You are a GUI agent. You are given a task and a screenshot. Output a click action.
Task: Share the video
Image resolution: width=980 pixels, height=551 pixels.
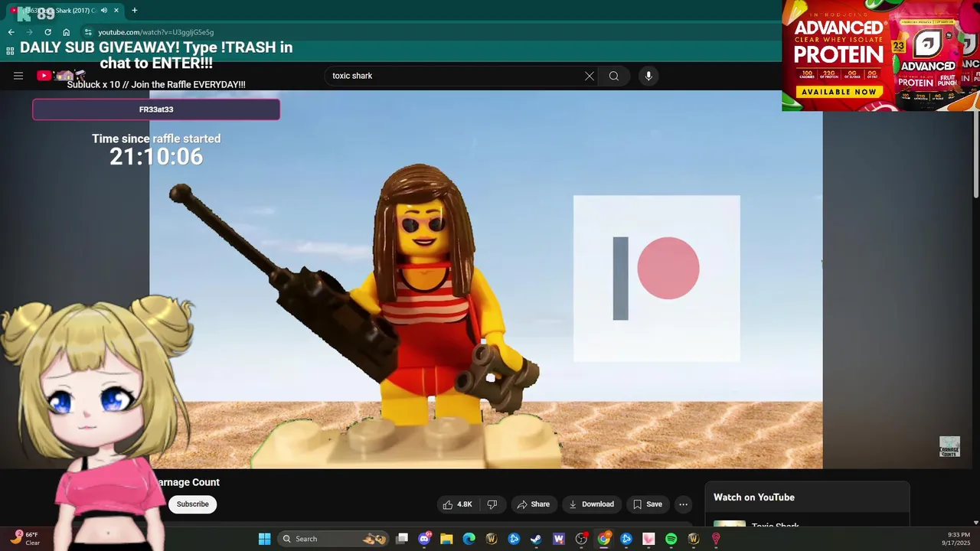pyautogui.click(x=534, y=504)
